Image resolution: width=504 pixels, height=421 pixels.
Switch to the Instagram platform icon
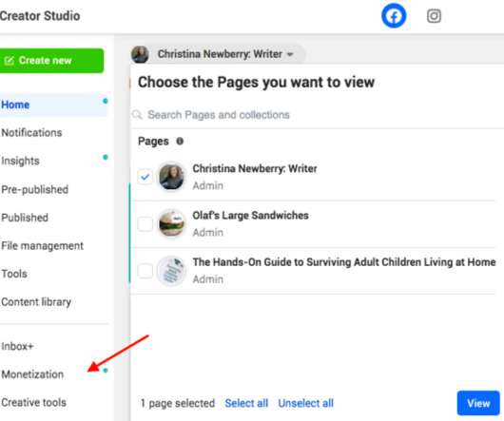point(434,16)
